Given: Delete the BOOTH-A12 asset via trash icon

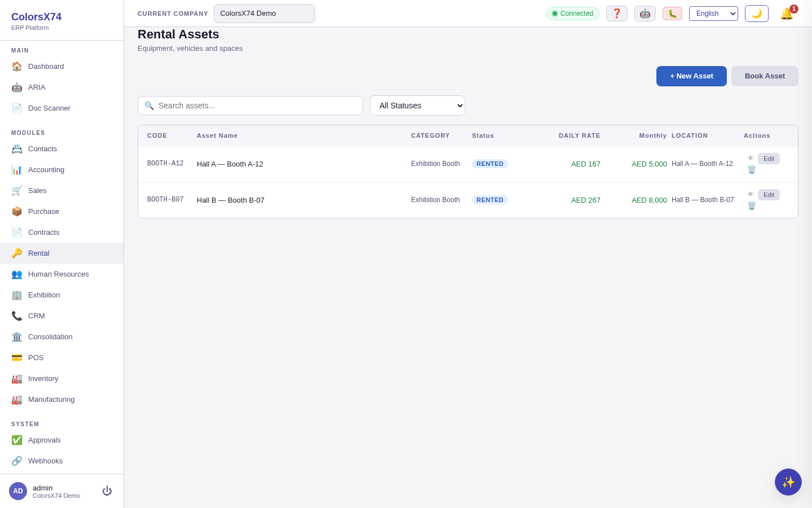Looking at the screenshot, I should pyautogui.click(x=751, y=169).
